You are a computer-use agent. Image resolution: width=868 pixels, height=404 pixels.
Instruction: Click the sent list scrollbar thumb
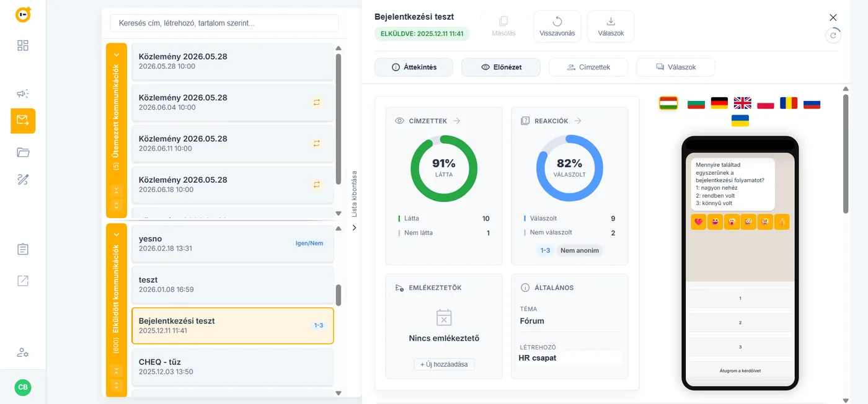click(x=339, y=296)
